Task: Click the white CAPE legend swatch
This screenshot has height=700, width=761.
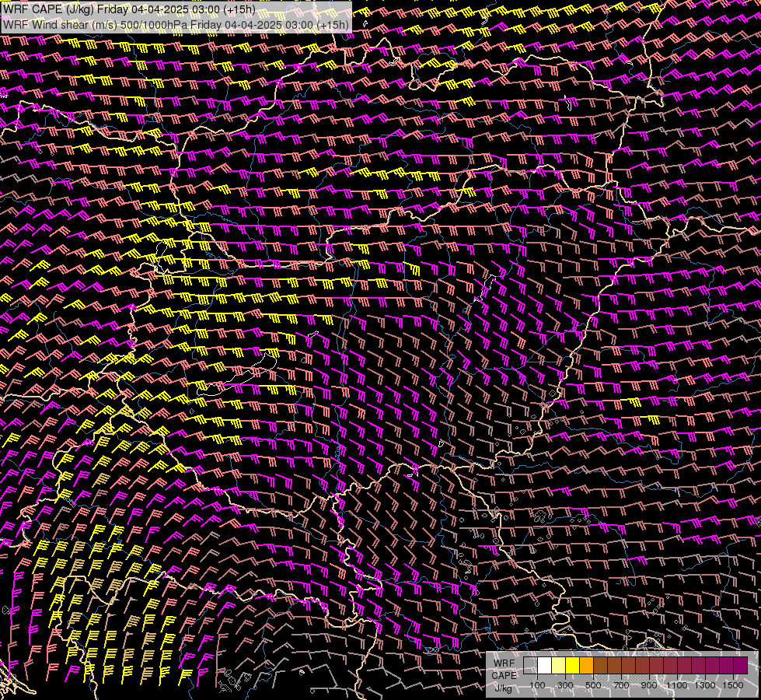Action: tap(545, 665)
